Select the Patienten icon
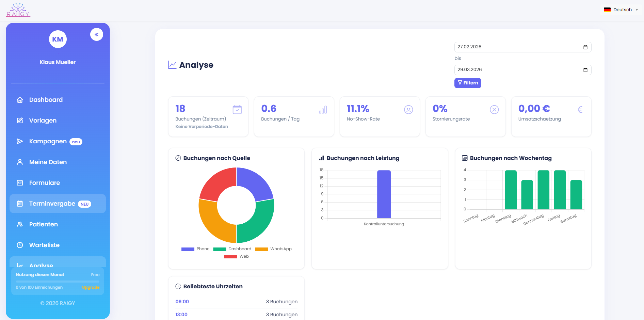644x320 pixels. [x=20, y=224]
